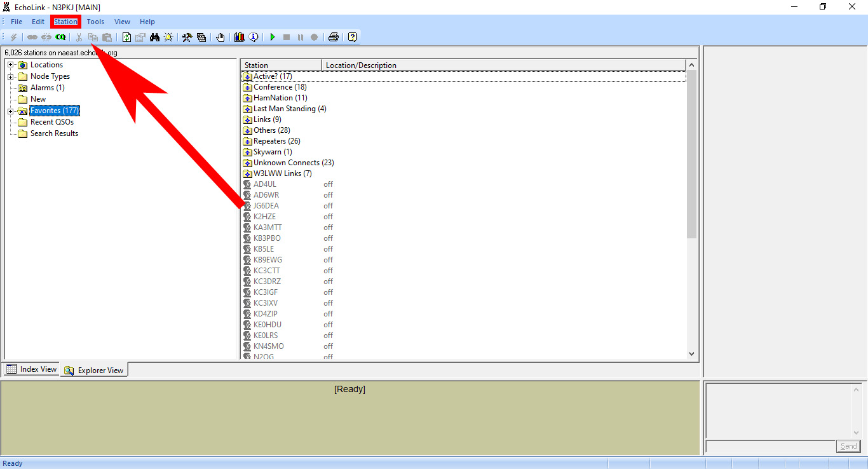Select Favorites (177) in the tree
868x469 pixels.
pos(55,111)
